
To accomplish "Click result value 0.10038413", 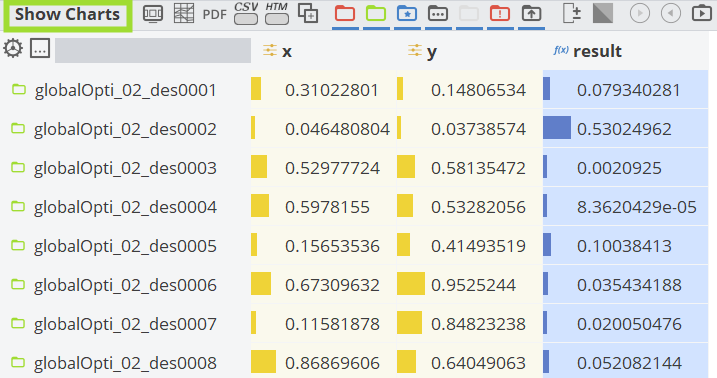I will coord(624,246).
